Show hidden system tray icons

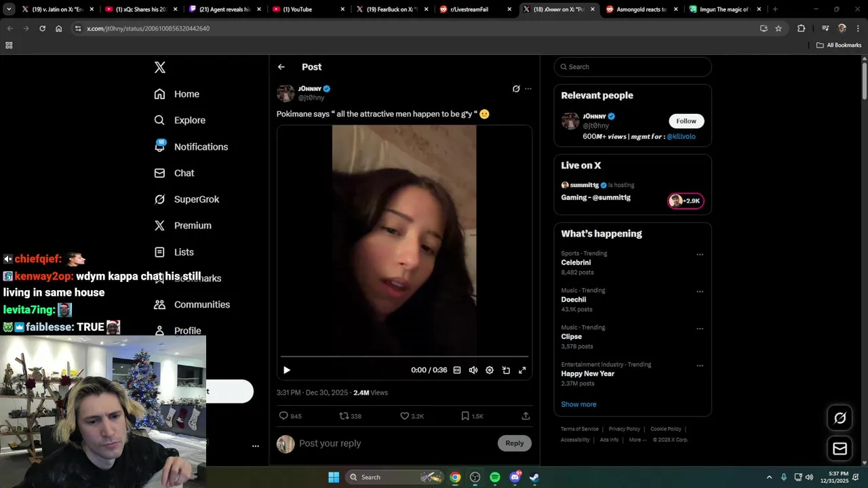click(769, 477)
